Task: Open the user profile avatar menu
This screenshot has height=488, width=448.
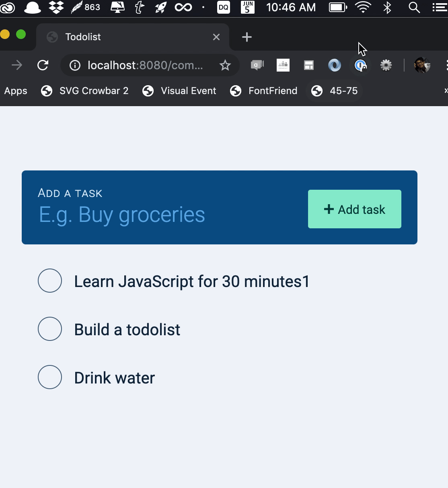Action: pos(422,65)
